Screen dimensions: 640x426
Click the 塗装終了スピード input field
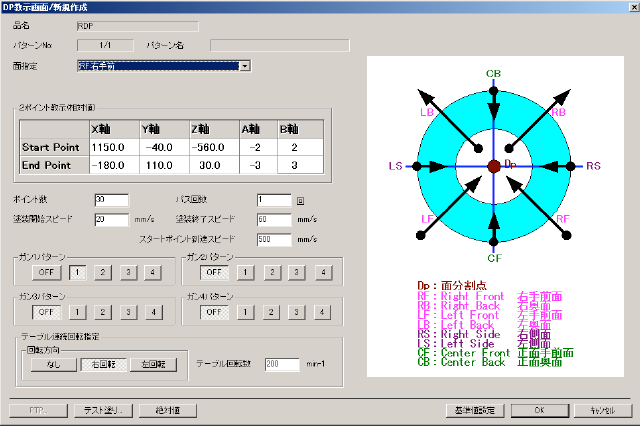point(274,220)
